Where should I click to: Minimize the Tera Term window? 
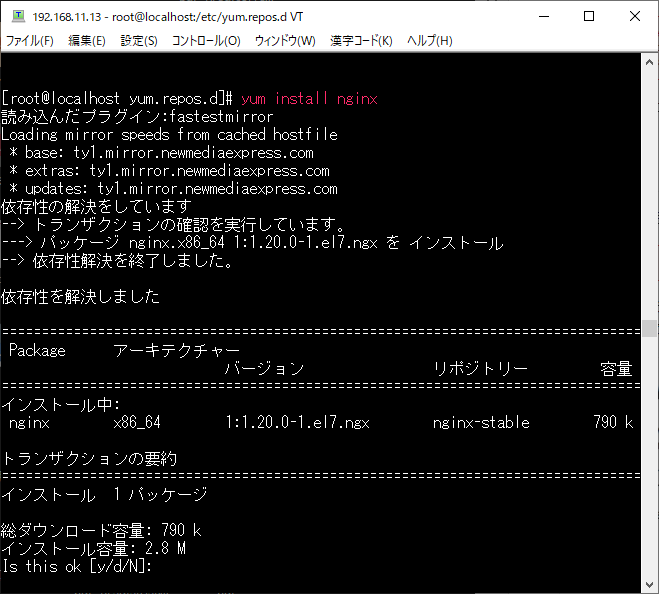(x=543, y=17)
